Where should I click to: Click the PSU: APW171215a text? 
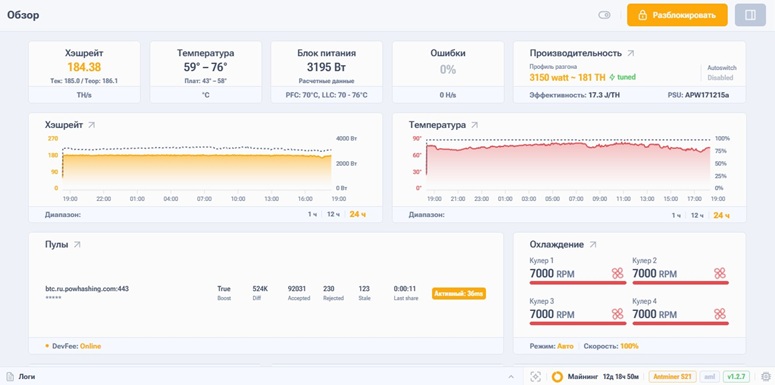[x=697, y=94]
